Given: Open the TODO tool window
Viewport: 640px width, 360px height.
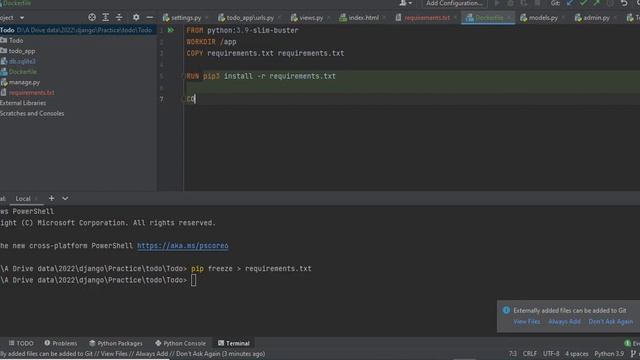Looking at the screenshot, I should tap(21, 343).
